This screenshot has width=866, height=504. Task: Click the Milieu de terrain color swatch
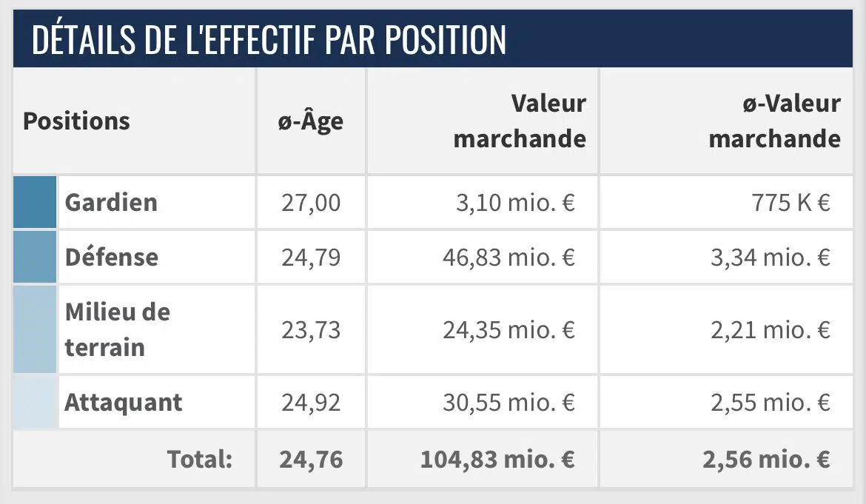coord(35,329)
